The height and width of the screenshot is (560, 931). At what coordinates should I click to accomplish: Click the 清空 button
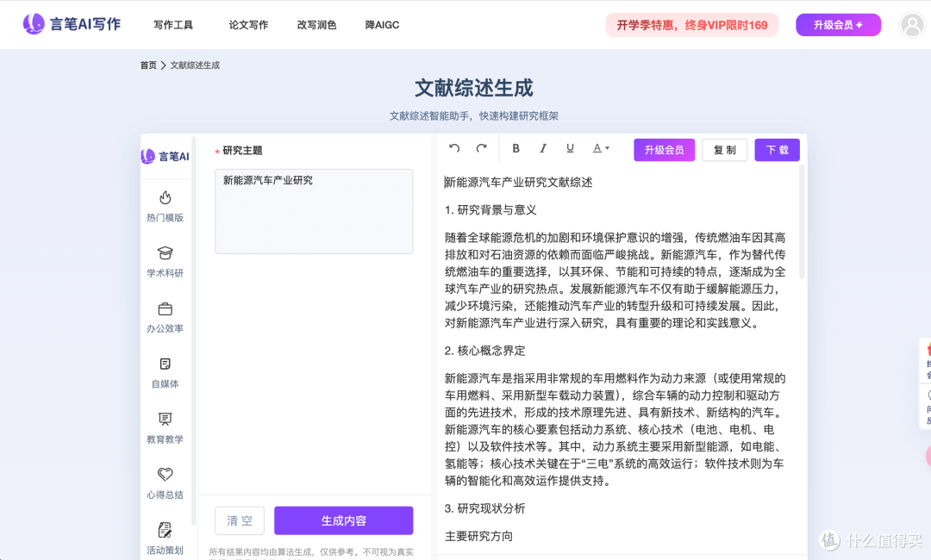(240, 520)
